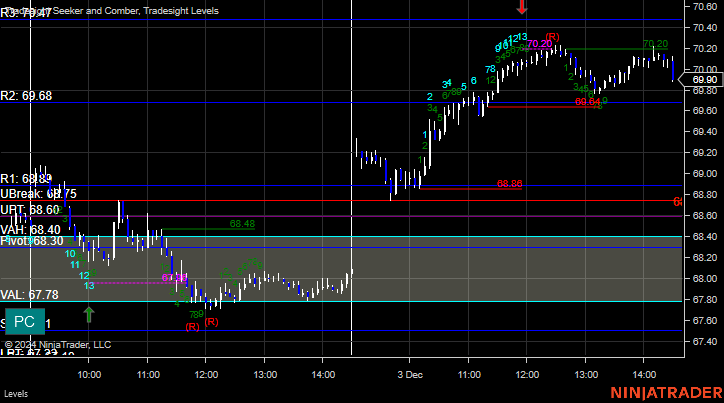Image resolution: width=724 pixels, height=403 pixels.
Task: Click 70.60 on the price axis
Action: (705, 6)
